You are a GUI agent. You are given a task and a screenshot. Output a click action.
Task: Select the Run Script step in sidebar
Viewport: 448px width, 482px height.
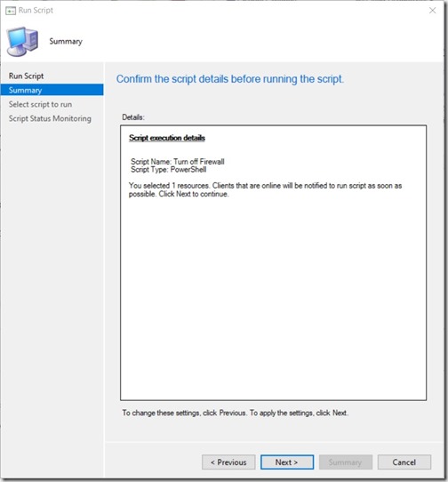pyautogui.click(x=26, y=76)
